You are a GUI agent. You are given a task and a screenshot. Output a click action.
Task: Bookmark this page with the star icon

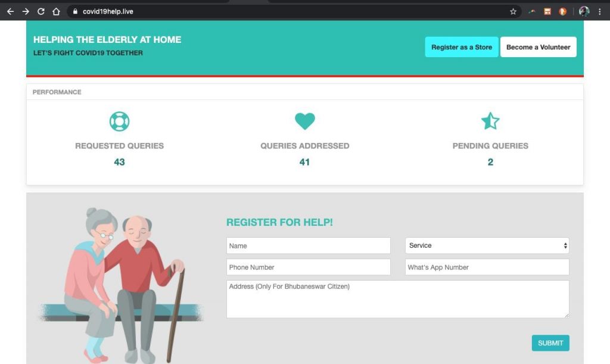(513, 11)
